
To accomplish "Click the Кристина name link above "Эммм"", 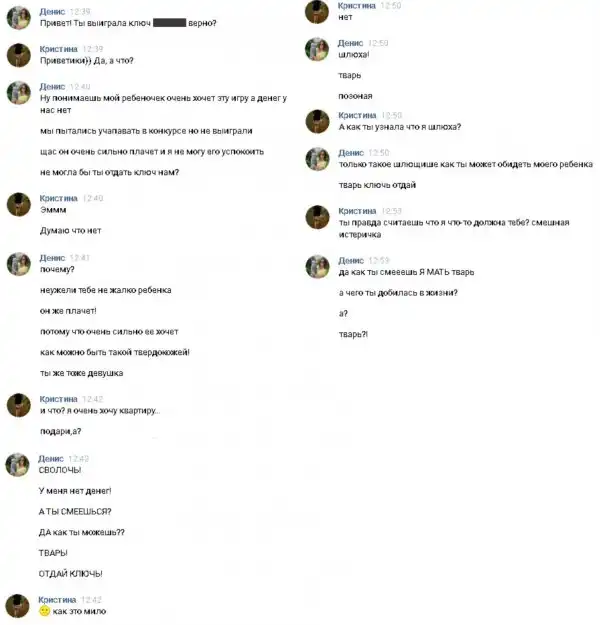I will tap(59, 198).
